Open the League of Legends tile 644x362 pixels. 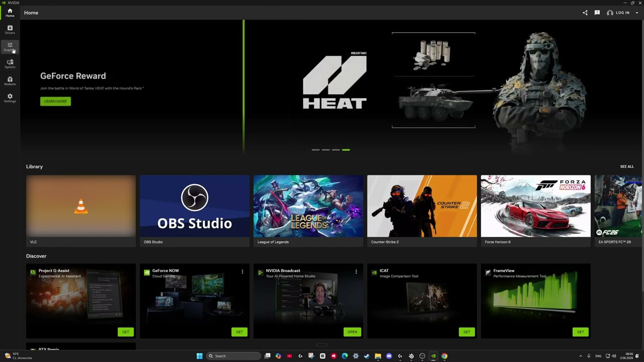[x=308, y=211]
